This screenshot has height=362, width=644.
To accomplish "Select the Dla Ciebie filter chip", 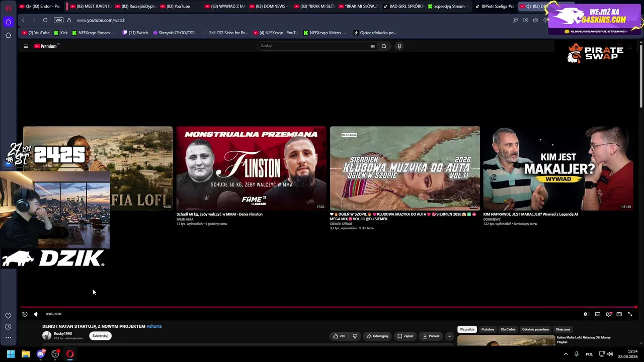I will pos(508,329).
